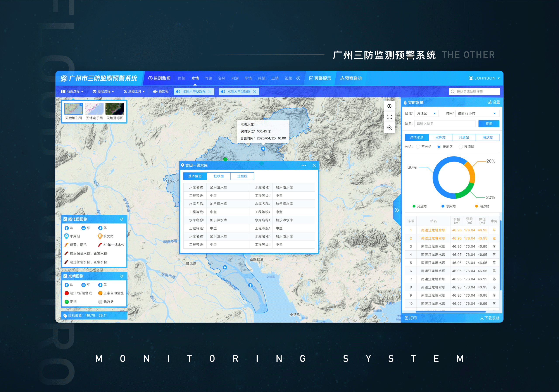Click the green station dot on map

[225, 159]
